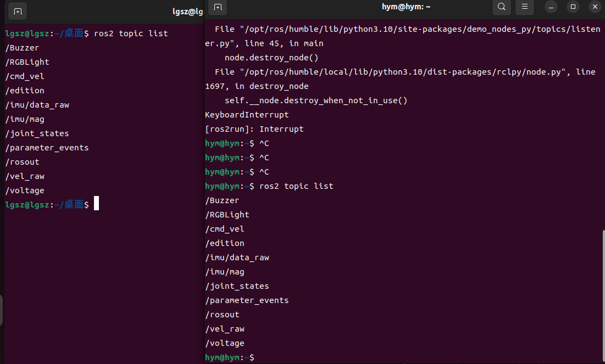
Task: Click the hym@hym: ~ window title
Action: [x=406, y=7]
